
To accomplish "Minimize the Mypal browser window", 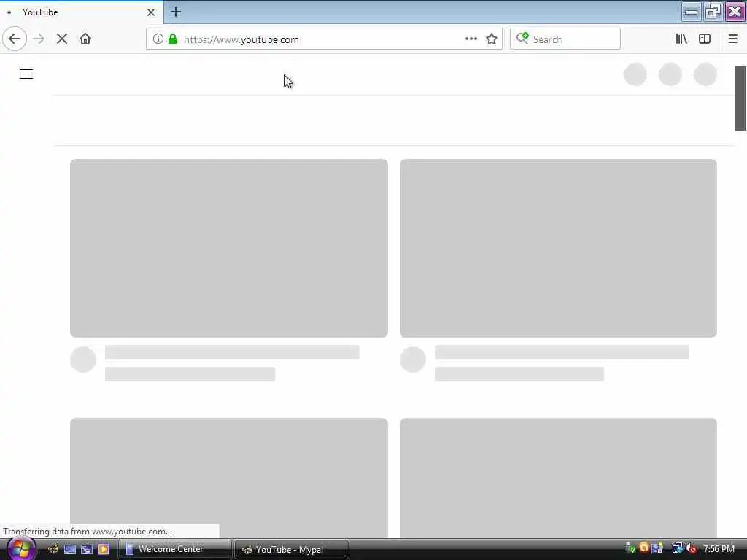I will pos(692,12).
